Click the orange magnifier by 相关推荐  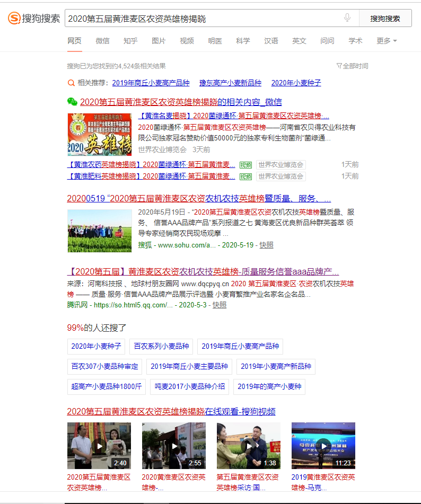click(x=71, y=83)
